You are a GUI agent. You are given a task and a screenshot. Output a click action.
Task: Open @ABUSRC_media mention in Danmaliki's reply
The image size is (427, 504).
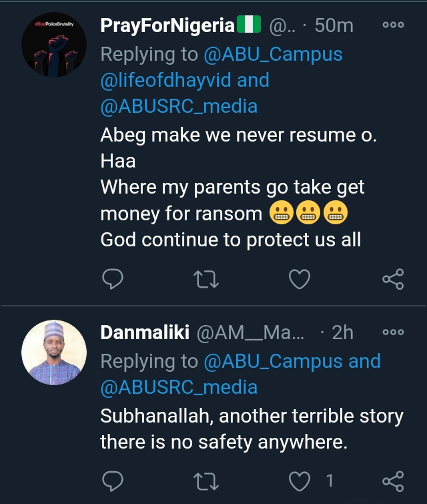click(179, 387)
